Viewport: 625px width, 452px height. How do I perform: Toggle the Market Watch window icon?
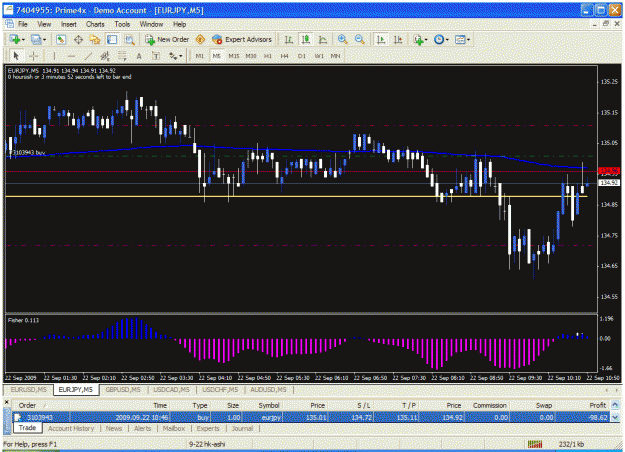click(61, 39)
